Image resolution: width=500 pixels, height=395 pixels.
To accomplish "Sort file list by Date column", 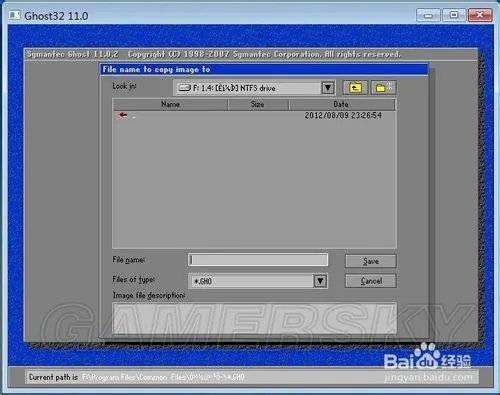I will (x=342, y=104).
